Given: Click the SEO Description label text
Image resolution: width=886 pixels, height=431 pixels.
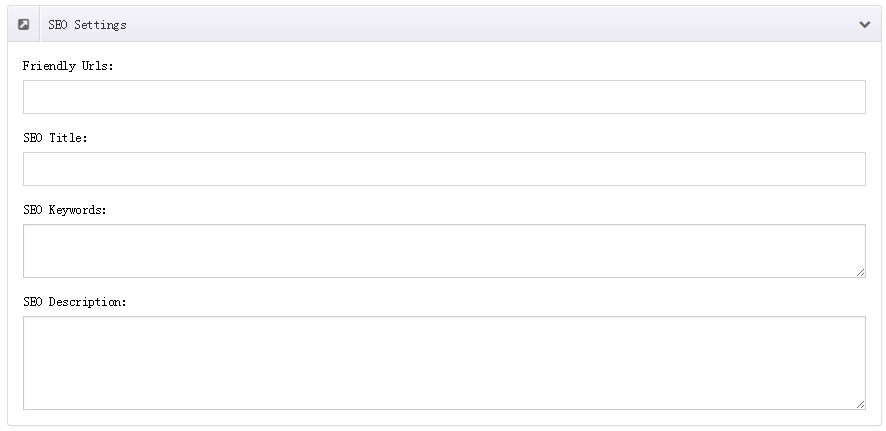Looking at the screenshot, I should pyautogui.click(x=75, y=302).
